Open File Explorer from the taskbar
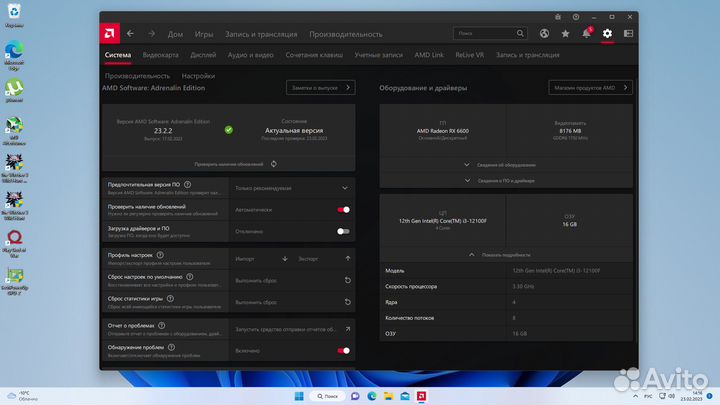The height and width of the screenshot is (405, 720). click(388, 396)
